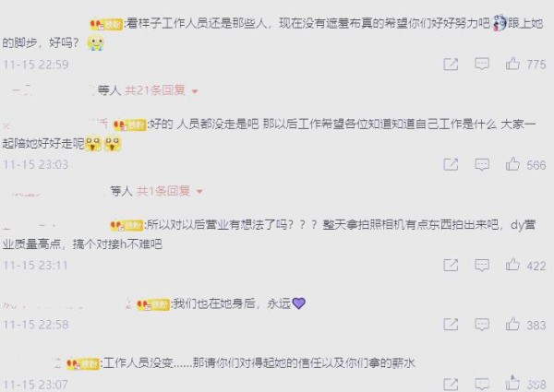
Task: Expand the 共21条回复 replies
Action: (155, 90)
